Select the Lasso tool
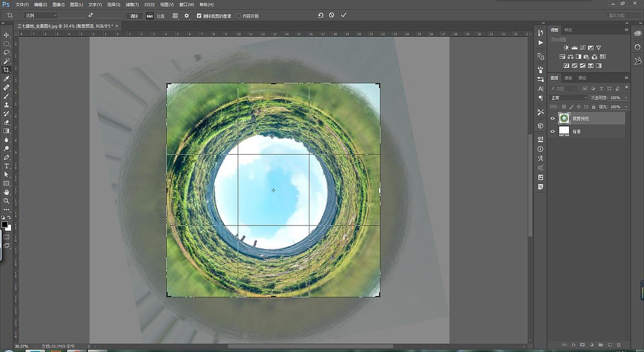 [7, 52]
